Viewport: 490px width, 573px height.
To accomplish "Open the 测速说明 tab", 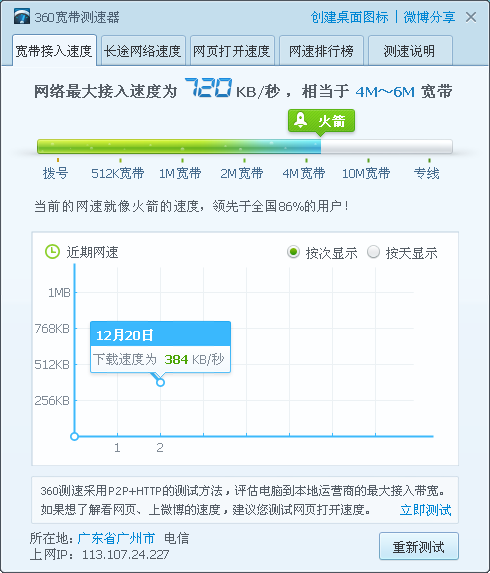I will pyautogui.click(x=410, y=51).
